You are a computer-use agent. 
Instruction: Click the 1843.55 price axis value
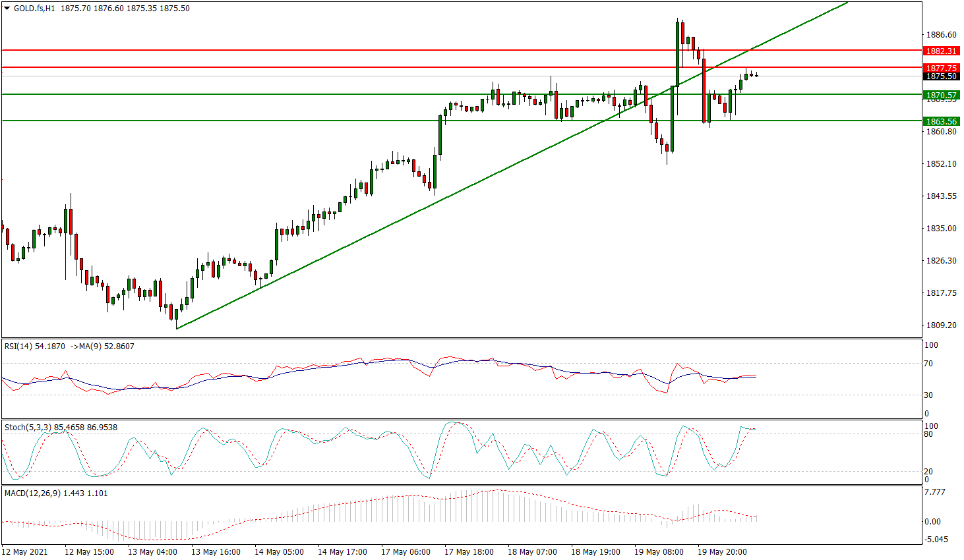tap(942, 196)
